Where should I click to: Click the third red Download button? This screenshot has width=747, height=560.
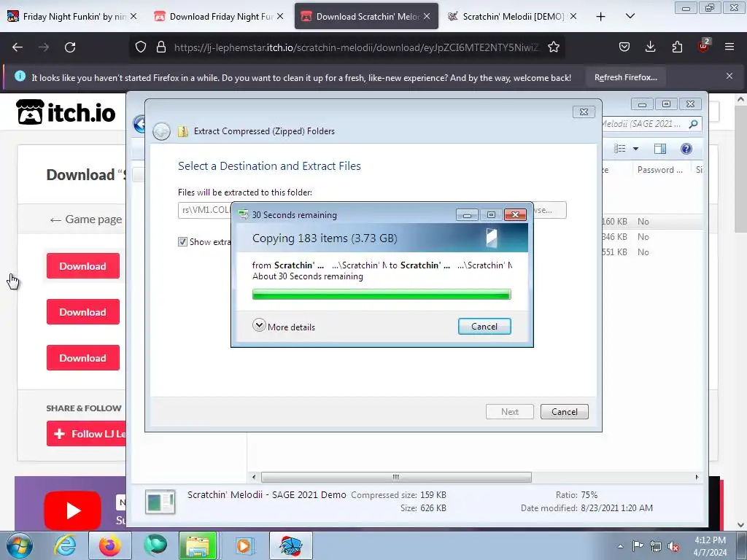83,357
